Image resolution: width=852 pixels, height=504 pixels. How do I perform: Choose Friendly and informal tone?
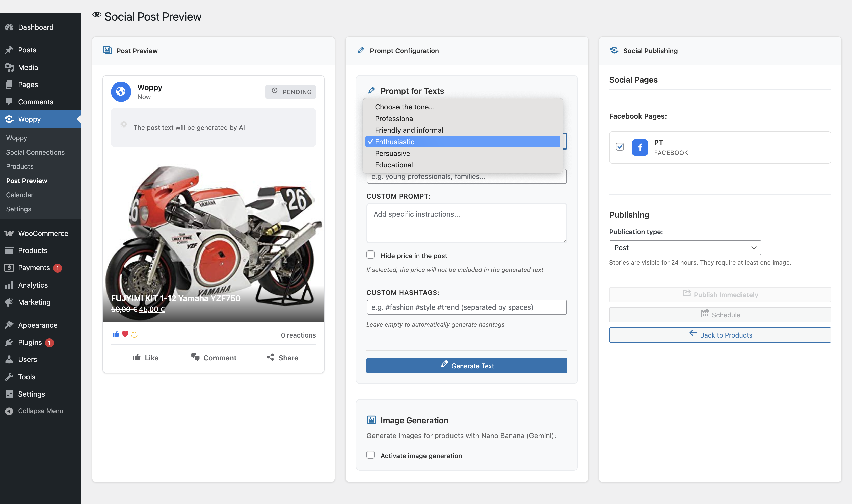pos(463,130)
